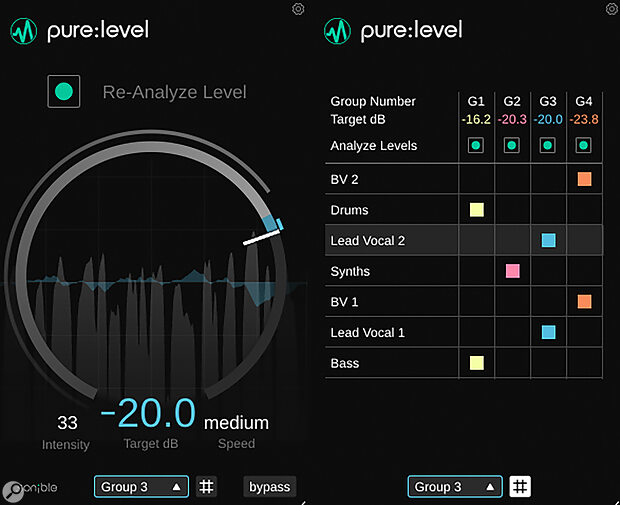Click the Target dB label in table
Viewport: 620px width, 505px height.
[x=358, y=119]
